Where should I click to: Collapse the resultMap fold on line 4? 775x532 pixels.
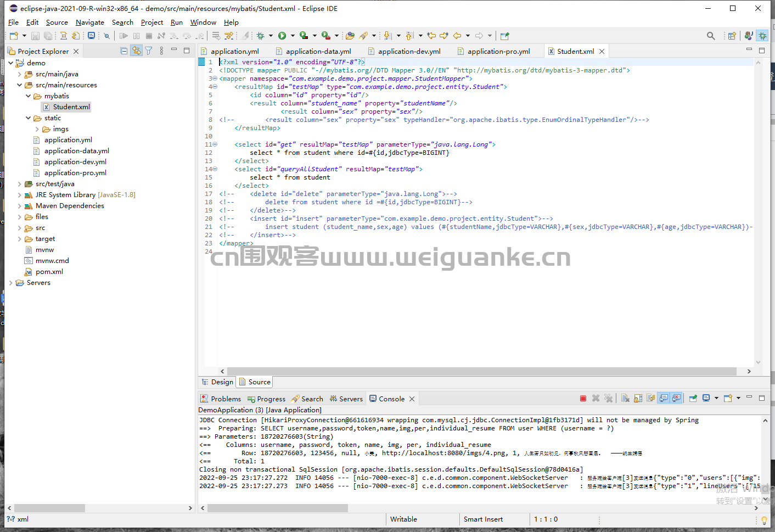(x=215, y=87)
